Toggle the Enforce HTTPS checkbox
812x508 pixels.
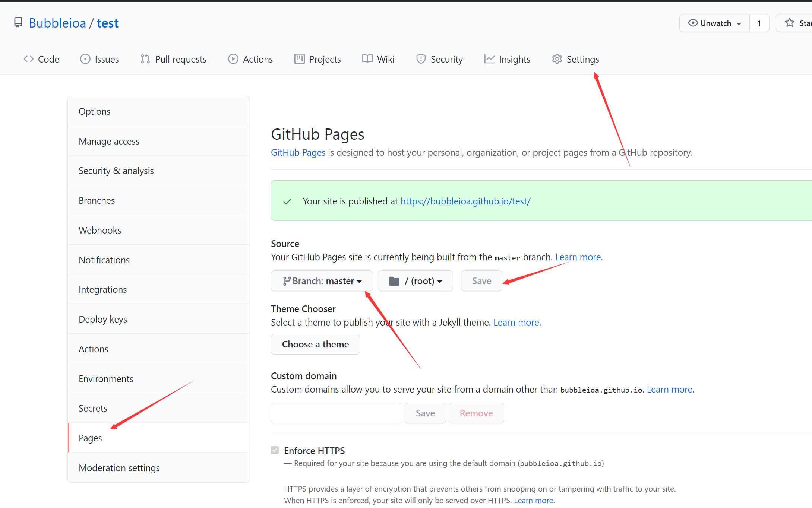click(x=275, y=450)
